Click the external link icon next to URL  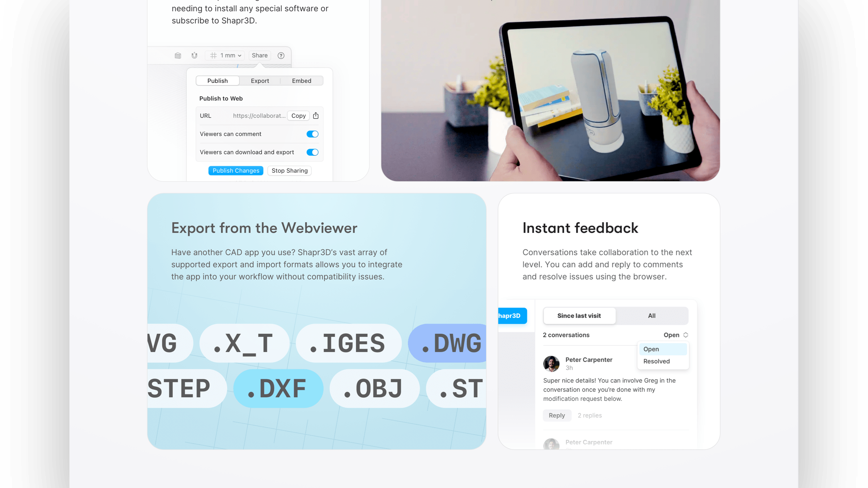click(316, 116)
